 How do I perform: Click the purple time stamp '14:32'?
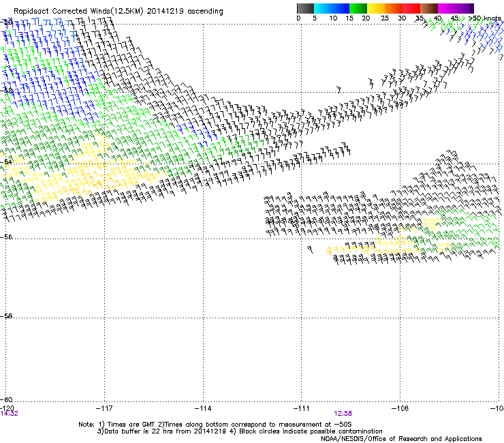coord(9,414)
